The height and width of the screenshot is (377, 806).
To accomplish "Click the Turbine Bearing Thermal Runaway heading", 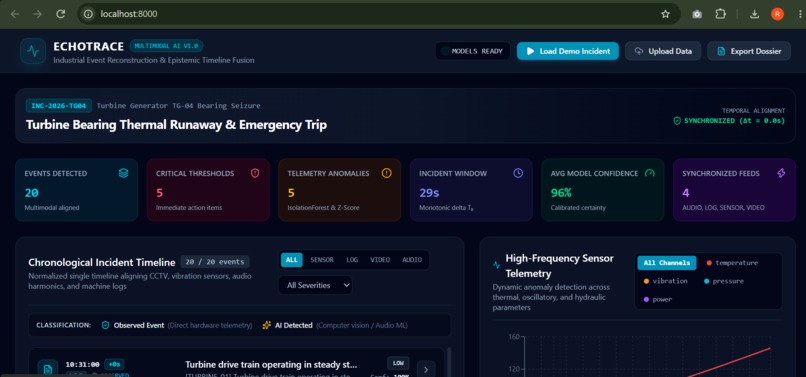I will [x=176, y=125].
